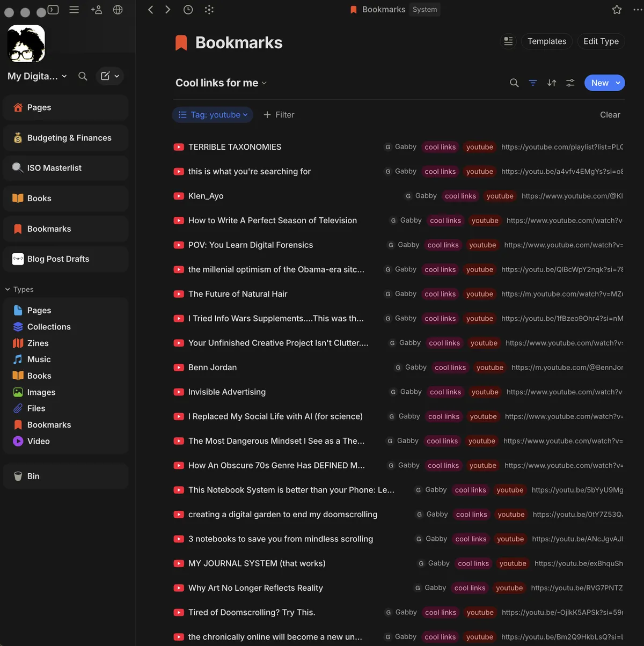Open the globe publish icon
This screenshot has height=646, width=644.
click(118, 10)
